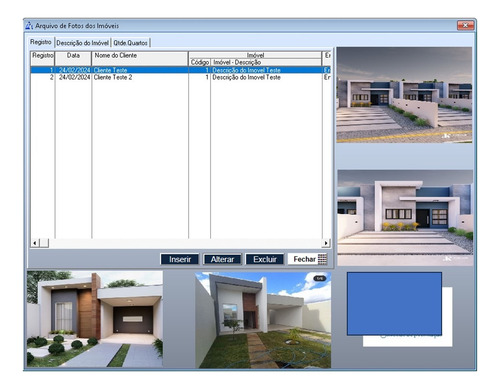The height and width of the screenshot is (390, 500).
Task: Click the Código sub-column header
Action: (200, 62)
